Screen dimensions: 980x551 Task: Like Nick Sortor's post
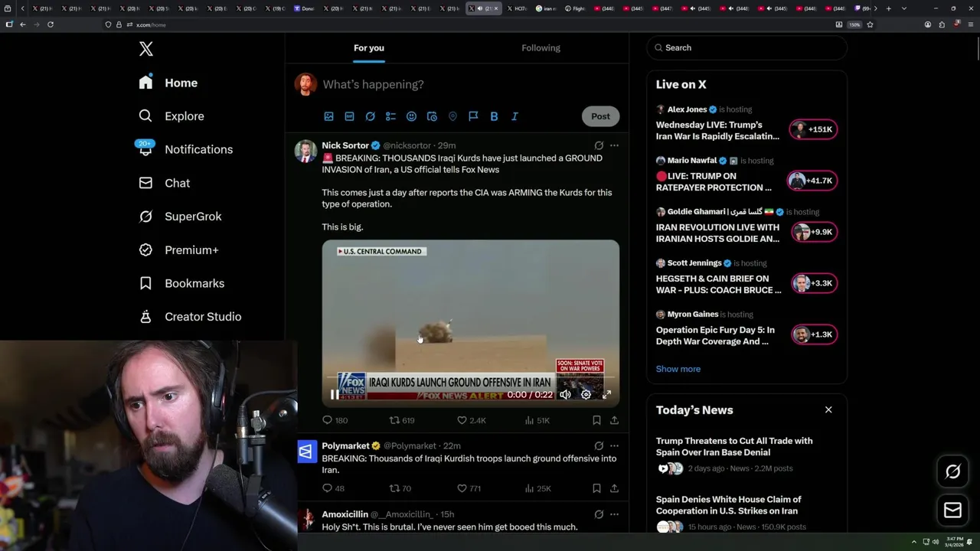coord(471,420)
